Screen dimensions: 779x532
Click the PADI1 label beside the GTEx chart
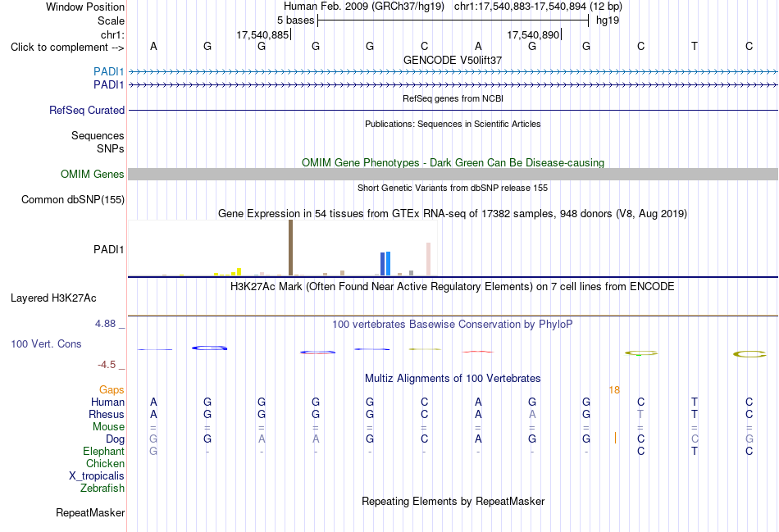[108, 249]
